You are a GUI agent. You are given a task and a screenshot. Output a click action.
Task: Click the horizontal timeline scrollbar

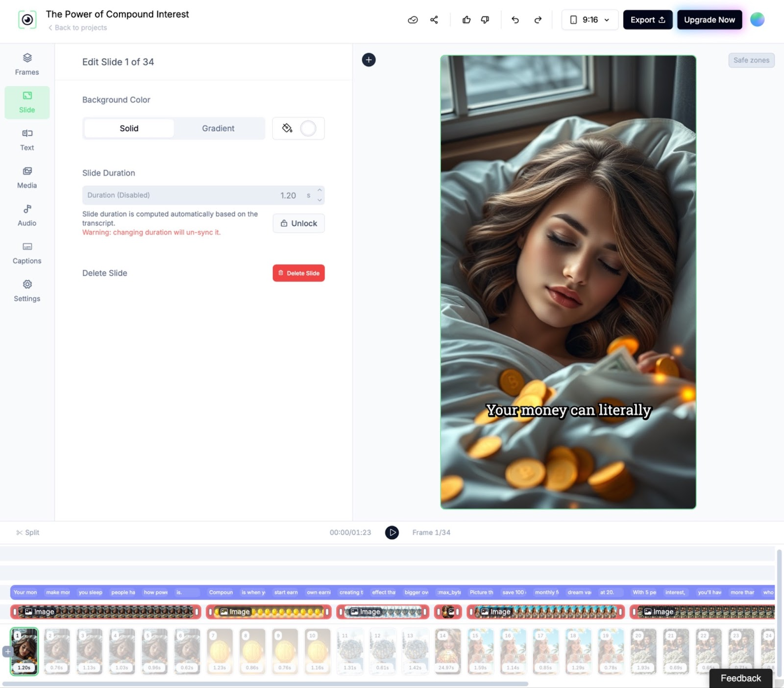tap(266, 684)
